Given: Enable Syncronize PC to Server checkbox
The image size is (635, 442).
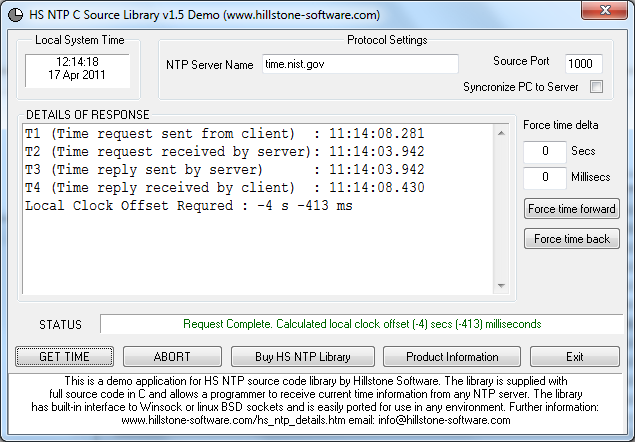Looking at the screenshot, I should tap(596, 86).
